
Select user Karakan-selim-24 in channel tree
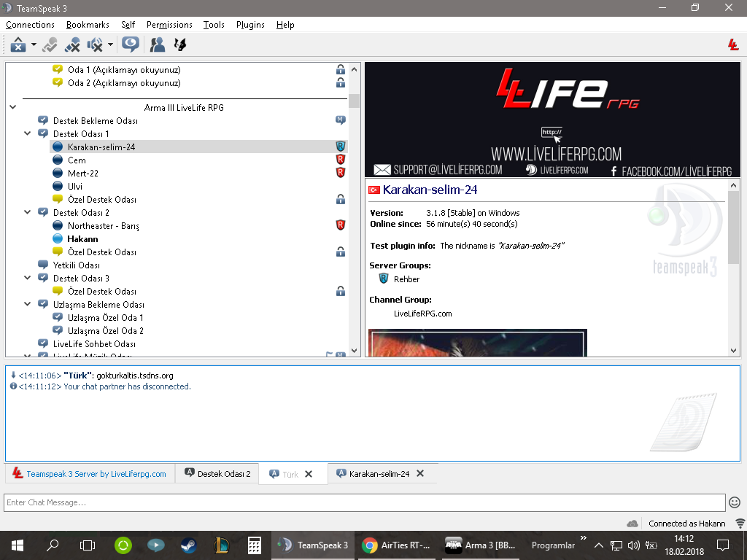point(101,147)
